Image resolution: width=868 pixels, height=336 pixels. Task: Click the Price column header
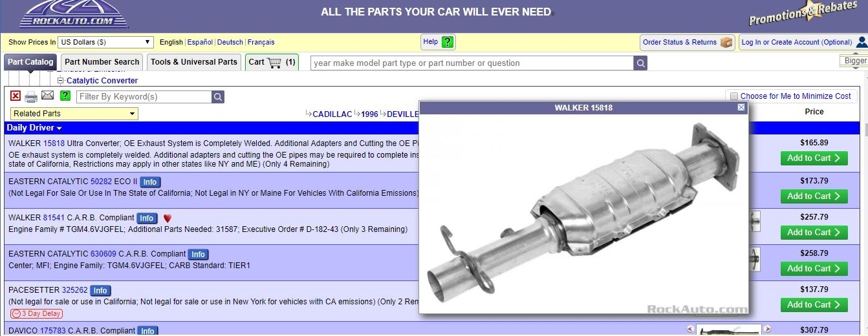[x=814, y=112]
